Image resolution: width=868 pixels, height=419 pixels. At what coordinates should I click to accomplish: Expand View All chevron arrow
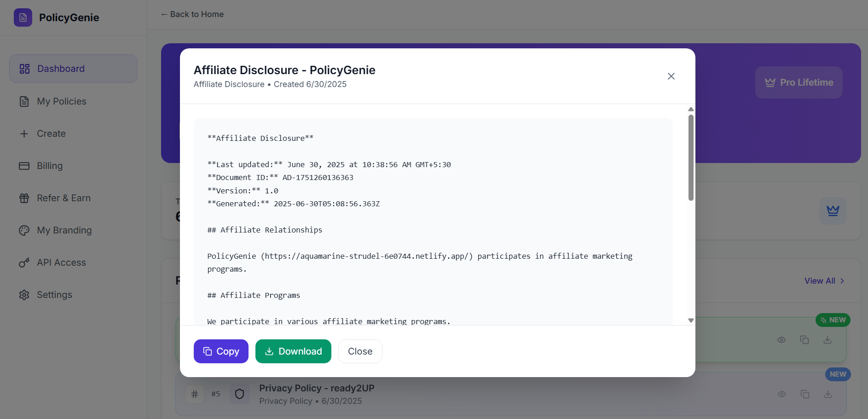point(842,281)
